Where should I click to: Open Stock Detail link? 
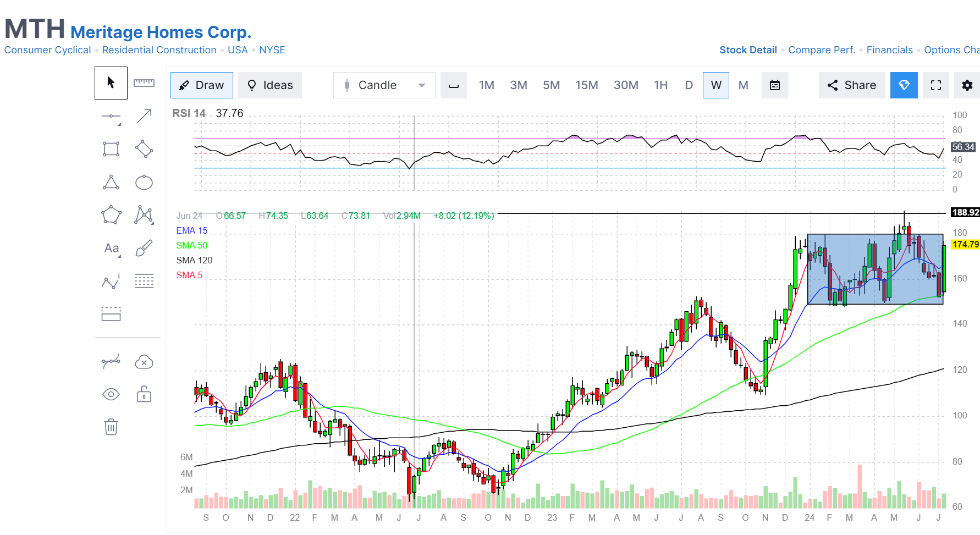tap(748, 50)
